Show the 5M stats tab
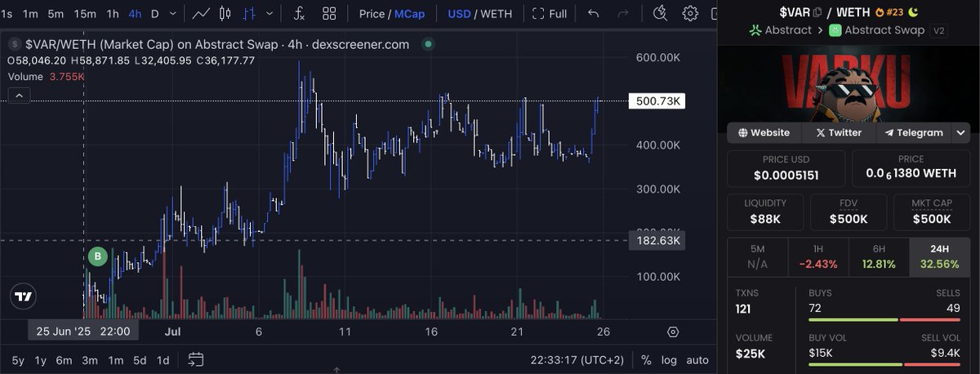980x374 pixels. click(757, 256)
